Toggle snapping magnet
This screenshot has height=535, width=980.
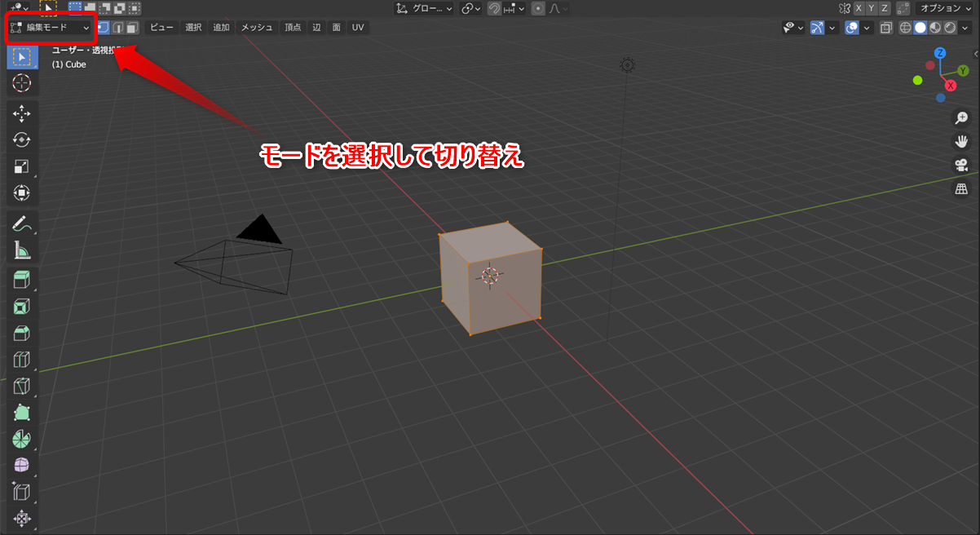coord(494,8)
